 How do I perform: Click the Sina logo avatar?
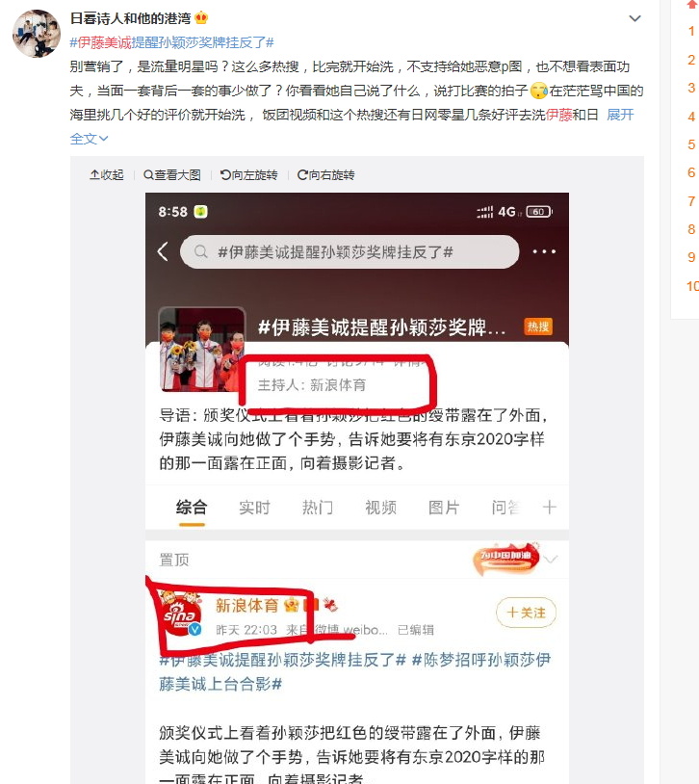[180, 614]
